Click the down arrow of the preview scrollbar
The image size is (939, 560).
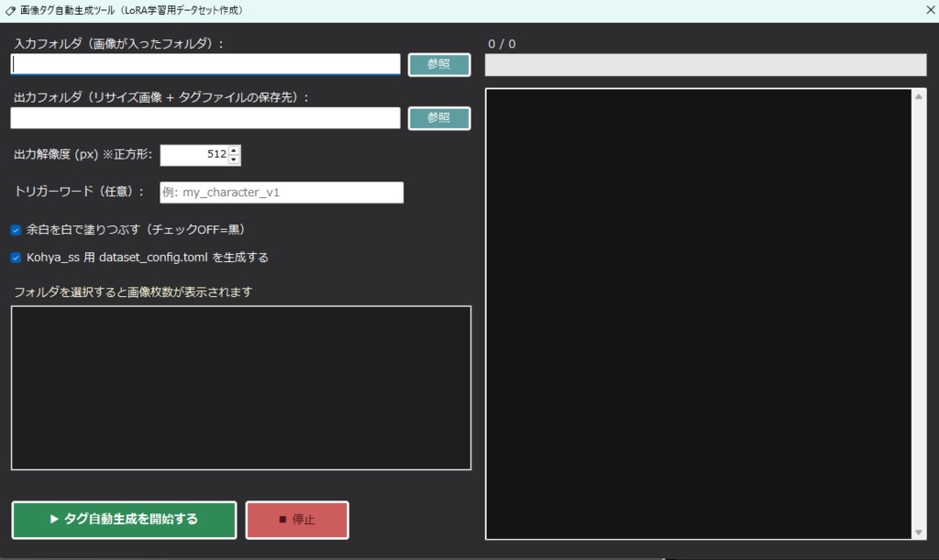pyautogui.click(x=919, y=533)
